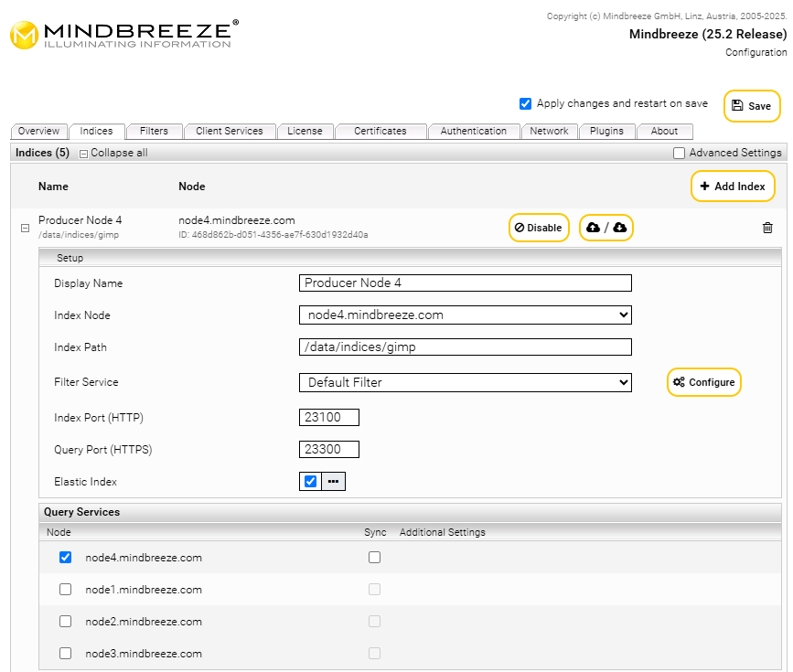
Task: Click the Additional Settings column header
Action: pos(442,532)
